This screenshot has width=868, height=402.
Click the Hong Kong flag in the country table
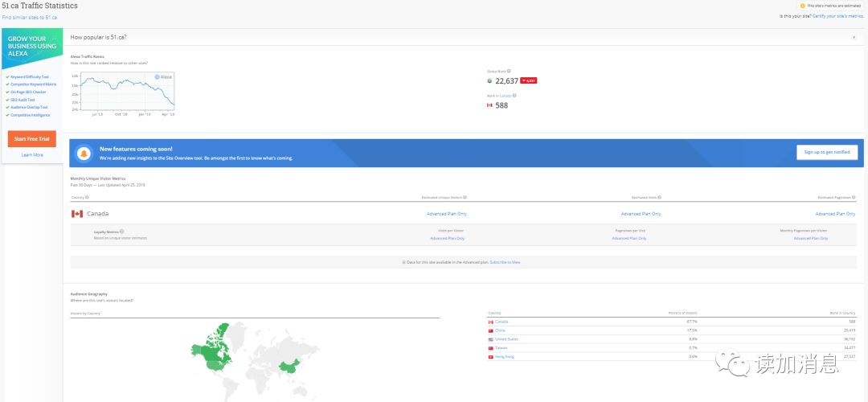(490, 357)
